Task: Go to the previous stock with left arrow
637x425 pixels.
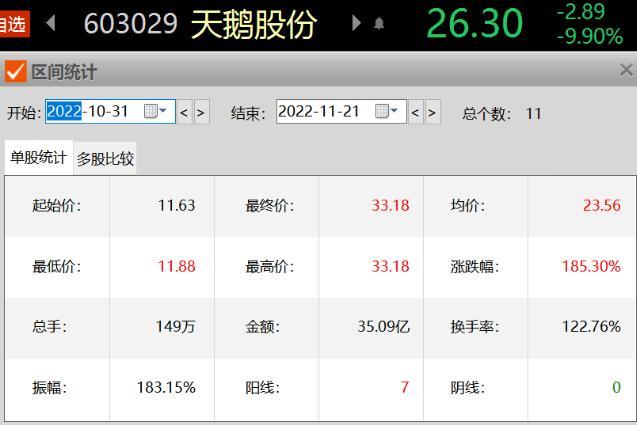Action: [52, 23]
